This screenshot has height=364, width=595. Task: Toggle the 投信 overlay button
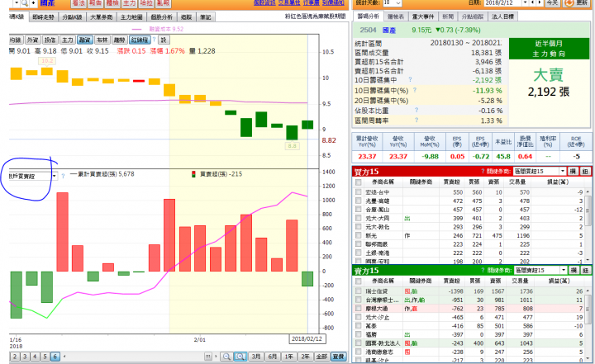click(50, 40)
